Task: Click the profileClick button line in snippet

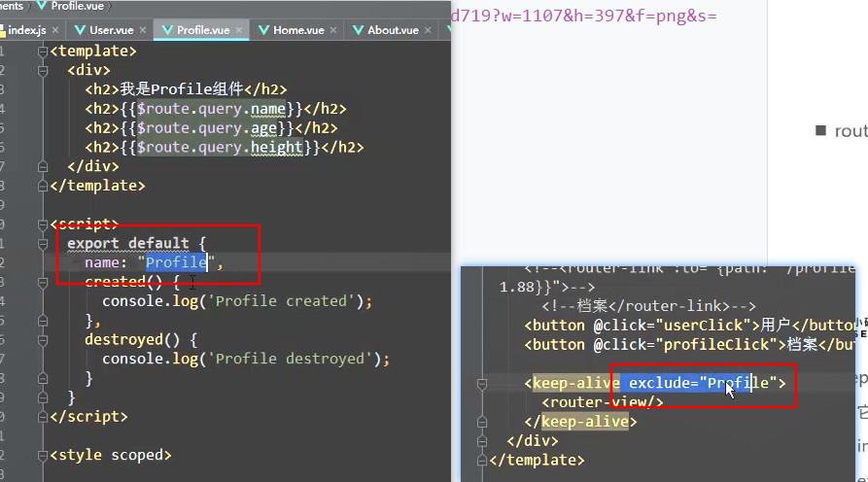Action: coord(689,344)
